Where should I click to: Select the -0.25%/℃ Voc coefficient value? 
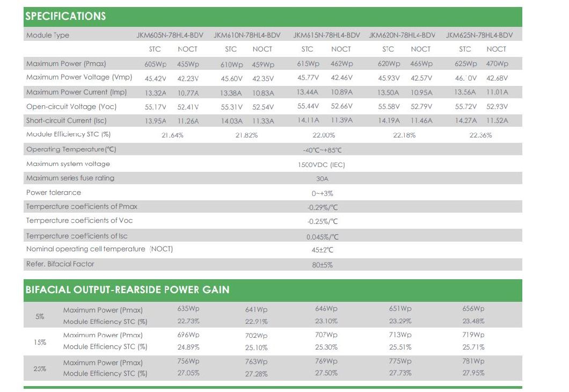(x=323, y=221)
